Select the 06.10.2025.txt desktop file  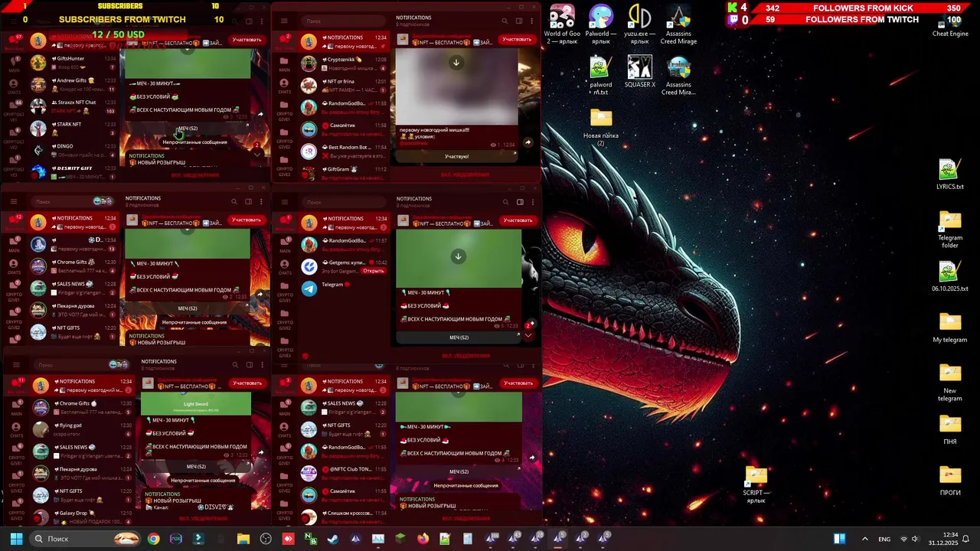(949, 277)
